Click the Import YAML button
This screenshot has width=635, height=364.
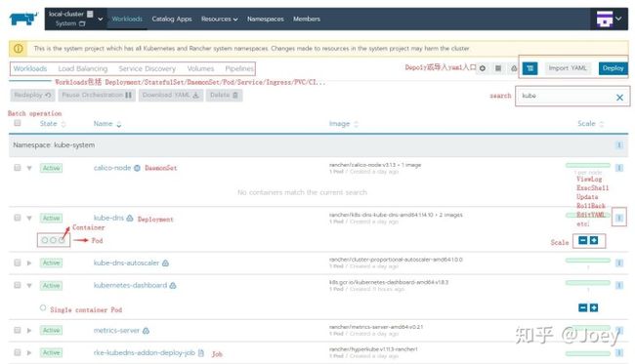pyautogui.click(x=568, y=68)
